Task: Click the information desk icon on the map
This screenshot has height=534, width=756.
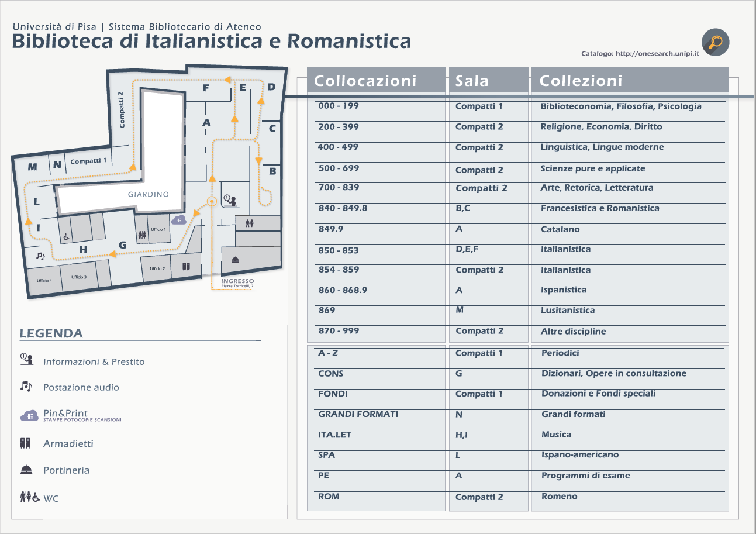Action: [x=230, y=201]
